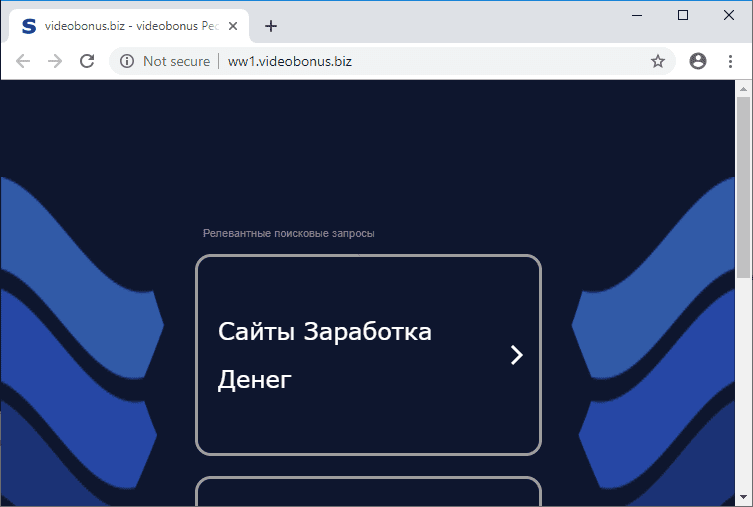The image size is (753, 507).
Task: Click the Not secure label text
Action: (176, 61)
